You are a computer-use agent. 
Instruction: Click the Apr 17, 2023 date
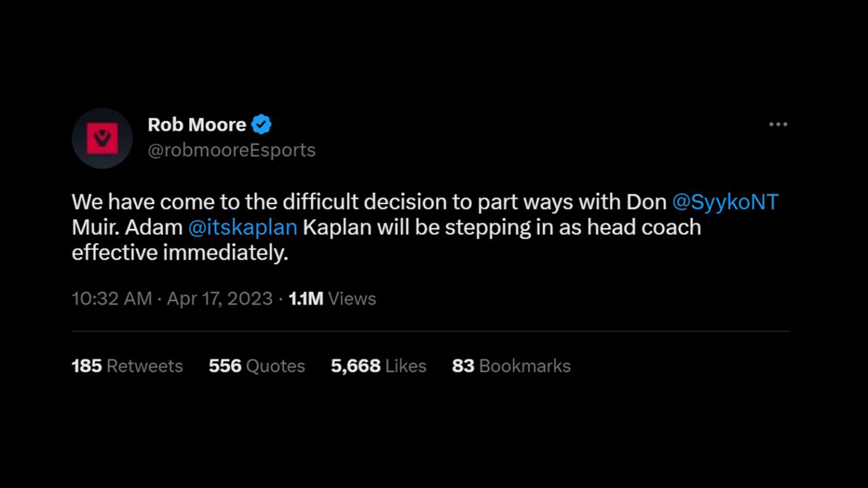[x=220, y=298]
